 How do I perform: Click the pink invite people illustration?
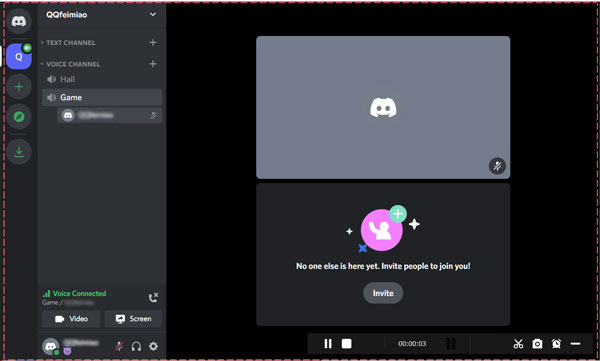(382, 229)
